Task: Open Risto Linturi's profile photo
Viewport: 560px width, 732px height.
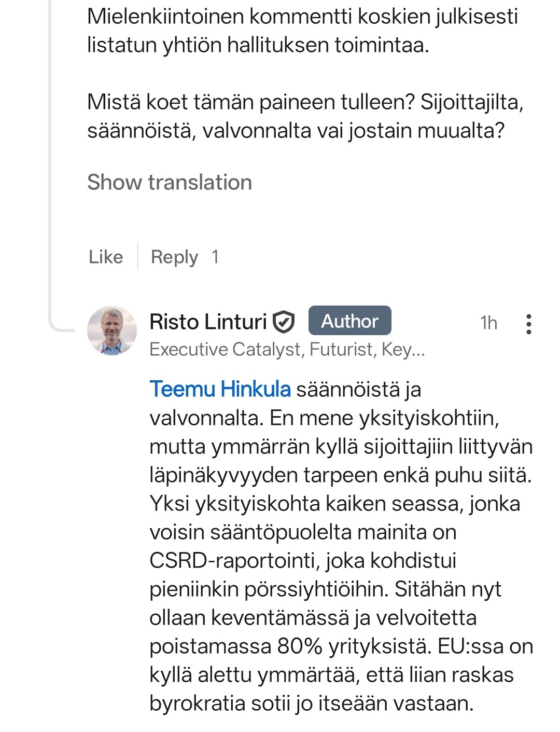Action: click(x=112, y=330)
